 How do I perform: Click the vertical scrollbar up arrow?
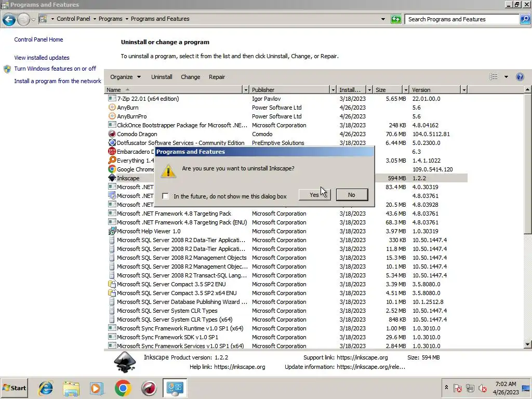pos(527,89)
